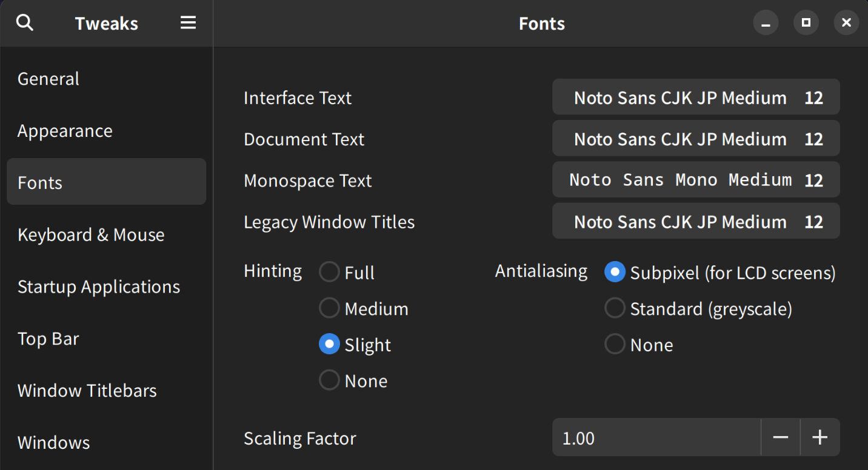
Task: Click the Tweaks title in header
Action: [x=107, y=24]
